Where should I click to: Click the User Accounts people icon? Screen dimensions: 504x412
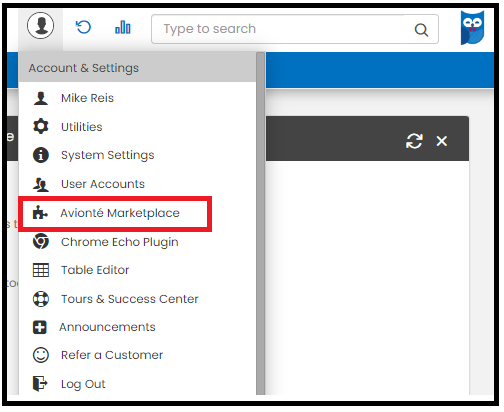(41, 184)
